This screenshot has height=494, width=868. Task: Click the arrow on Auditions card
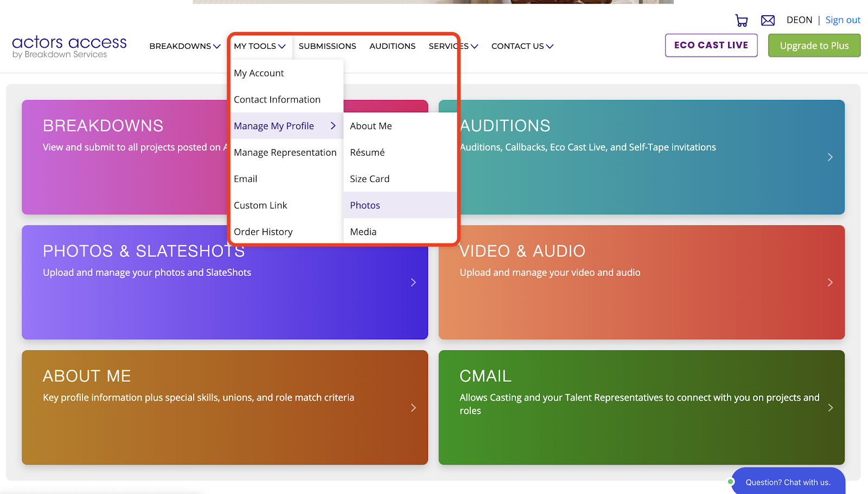830,157
